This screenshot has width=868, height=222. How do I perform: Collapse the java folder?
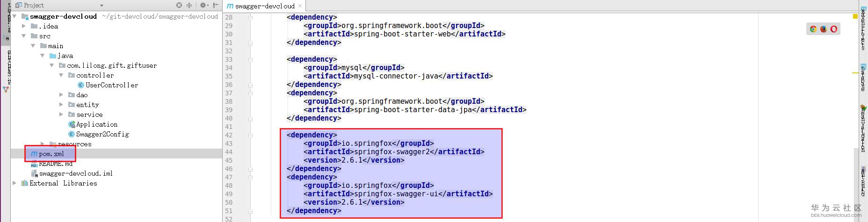(43, 56)
